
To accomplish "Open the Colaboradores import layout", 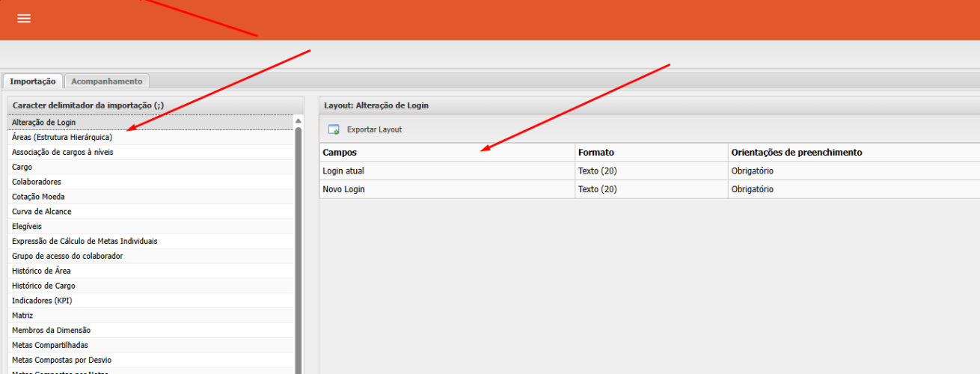I will (x=37, y=182).
